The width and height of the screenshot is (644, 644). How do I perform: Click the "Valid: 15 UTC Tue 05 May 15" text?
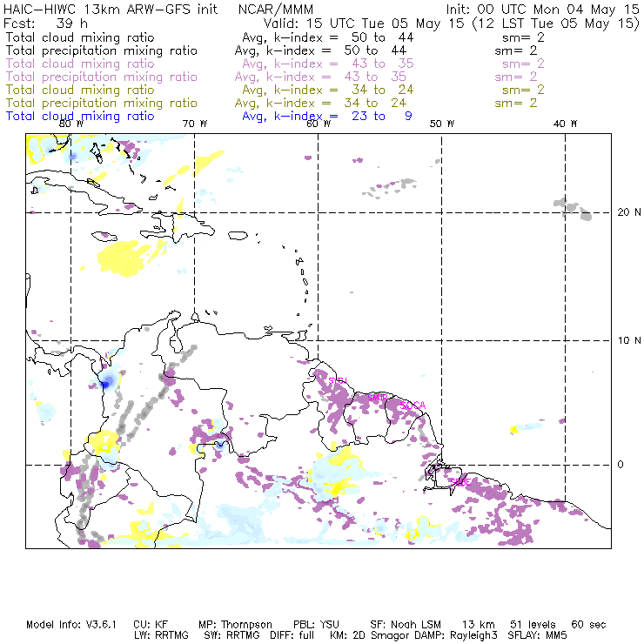click(364, 23)
